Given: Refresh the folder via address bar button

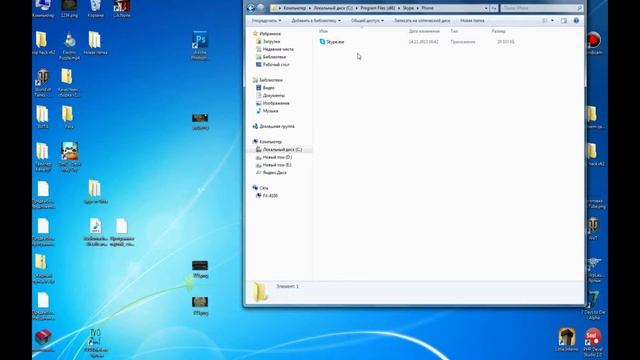Looking at the screenshot, I should (x=494, y=8).
